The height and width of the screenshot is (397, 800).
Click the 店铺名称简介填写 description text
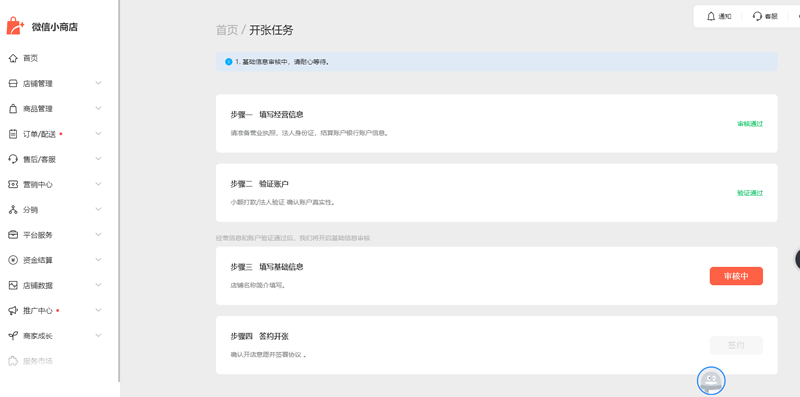pyautogui.click(x=258, y=285)
